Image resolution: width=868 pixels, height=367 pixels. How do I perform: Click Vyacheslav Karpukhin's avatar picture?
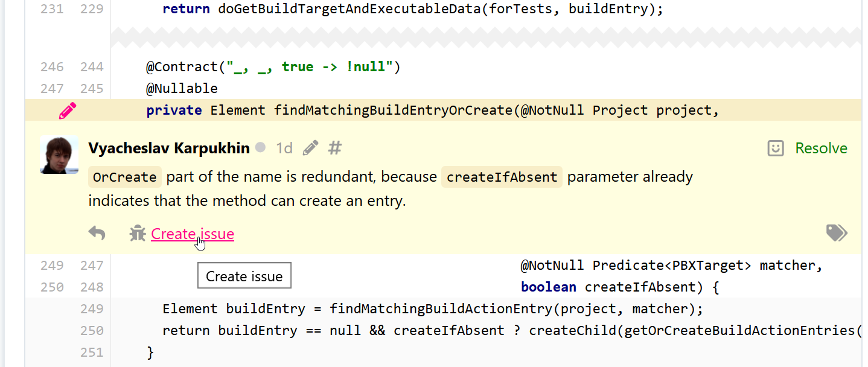click(x=59, y=155)
